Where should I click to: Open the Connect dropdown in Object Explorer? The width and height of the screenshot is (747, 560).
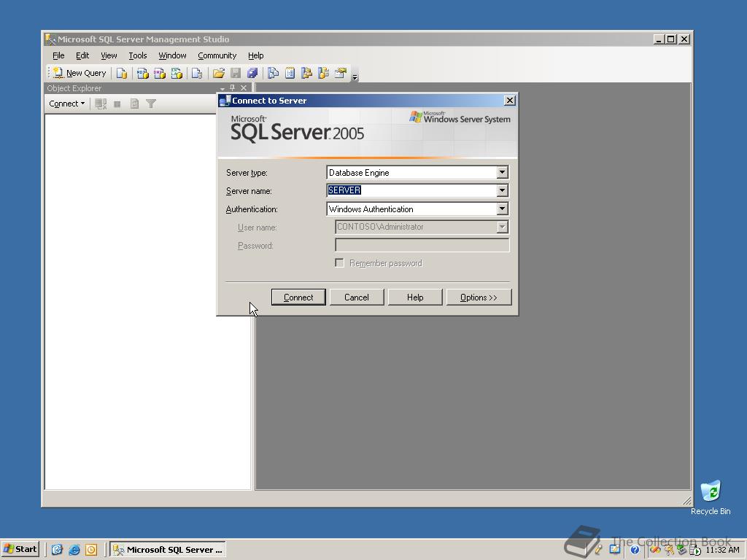[66, 104]
